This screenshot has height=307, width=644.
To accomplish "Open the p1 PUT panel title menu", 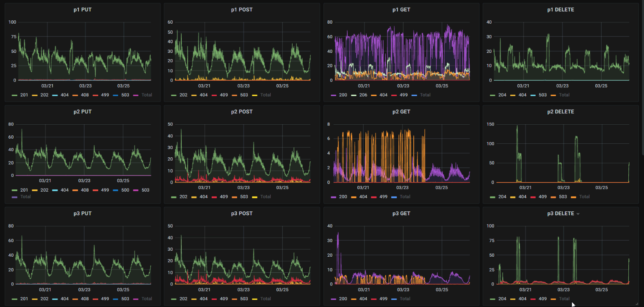I will coord(83,10).
